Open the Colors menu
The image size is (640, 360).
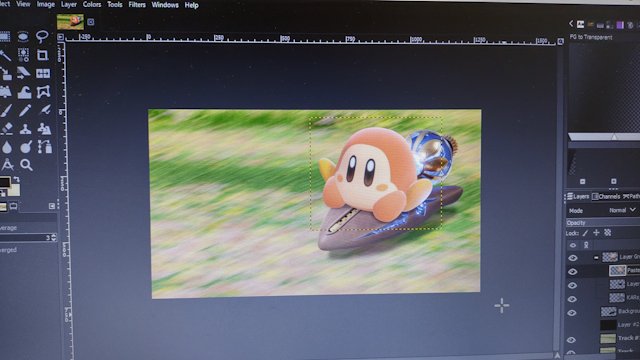pos(92,4)
